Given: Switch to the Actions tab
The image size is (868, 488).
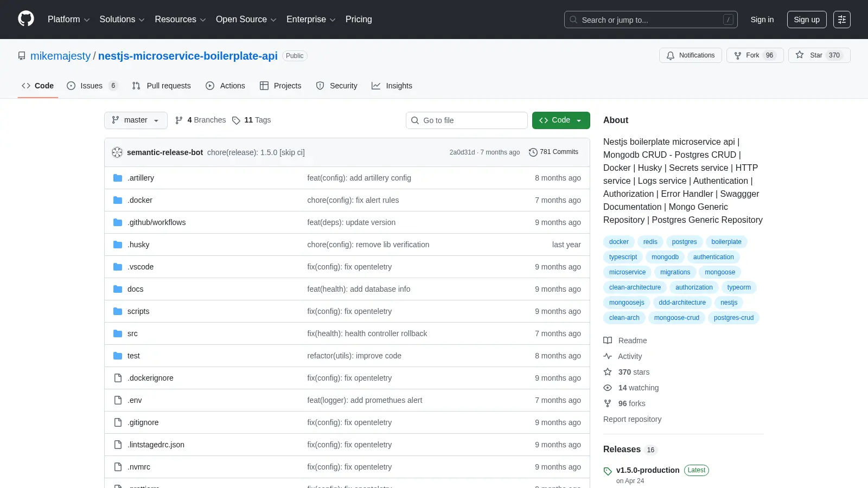Looking at the screenshot, I should tap(225, 86).
